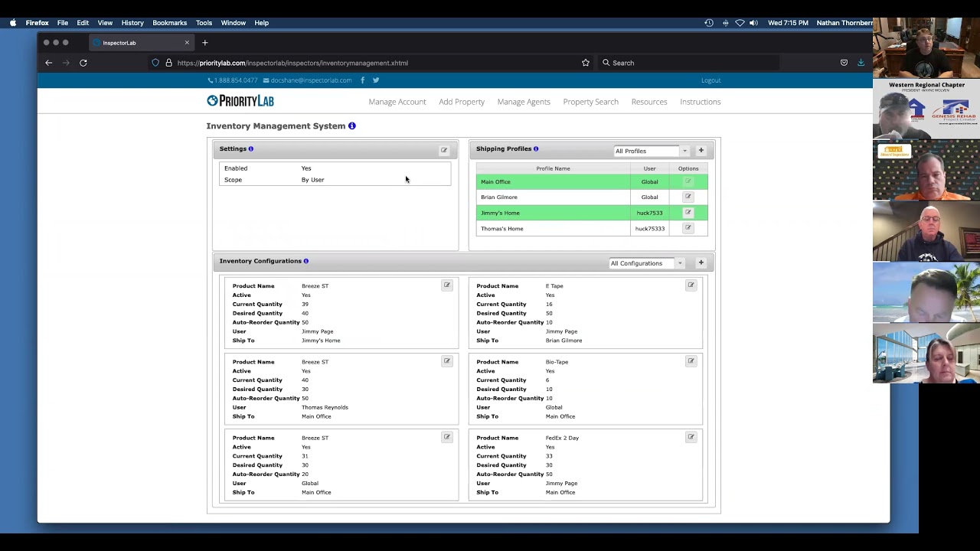This screenshot has width=980, height=551.
Task: Open the Facebook icon link in header
Action: tap(362, 80)
